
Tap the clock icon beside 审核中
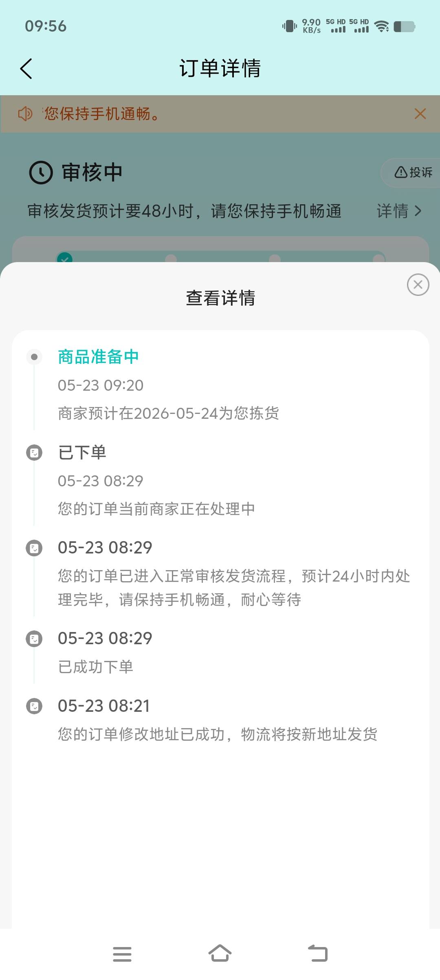(41, 172)
